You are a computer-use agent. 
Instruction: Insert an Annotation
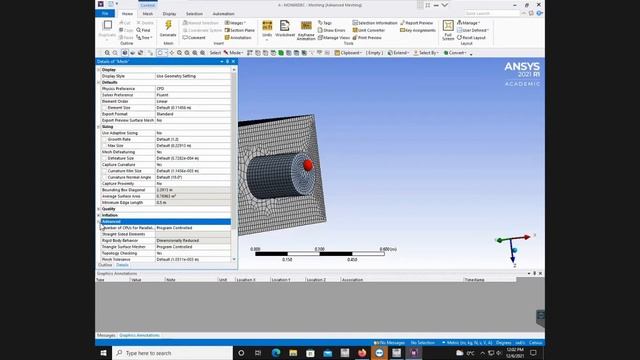(x=238, y=38)
